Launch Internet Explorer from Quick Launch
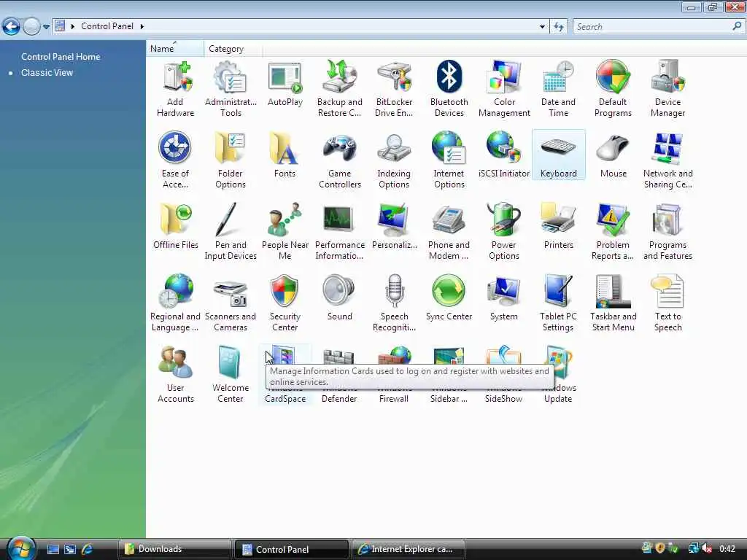The image size is (747, 560). [87, 549]
